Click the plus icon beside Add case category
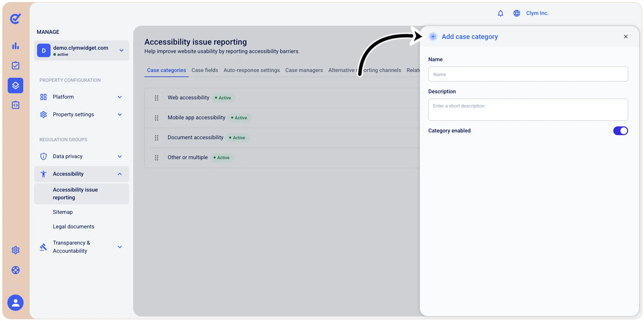This screenshot has height=321, width=644. coord(433,37)
